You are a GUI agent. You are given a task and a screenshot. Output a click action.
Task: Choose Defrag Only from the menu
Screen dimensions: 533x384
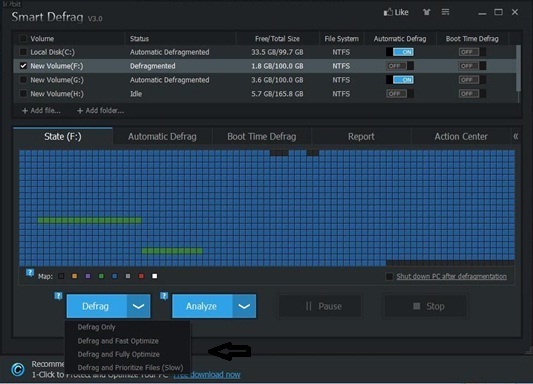[x=97, y=327]
